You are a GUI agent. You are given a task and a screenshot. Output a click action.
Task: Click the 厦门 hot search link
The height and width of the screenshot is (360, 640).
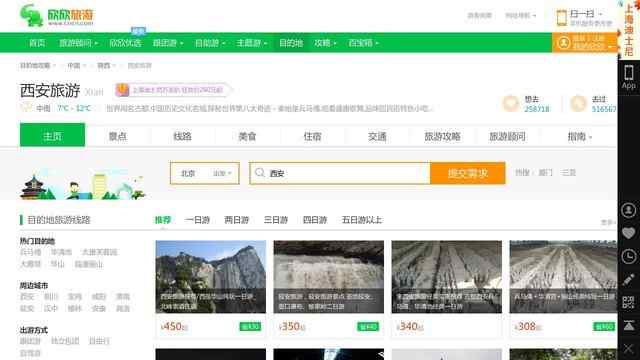[x=545, y=173]
